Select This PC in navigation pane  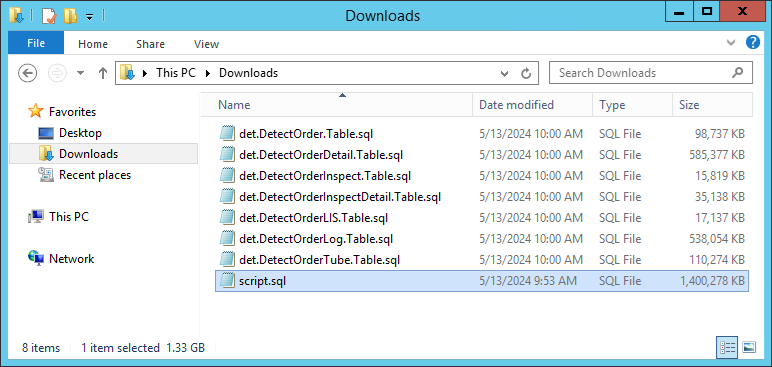click(69, 217)
